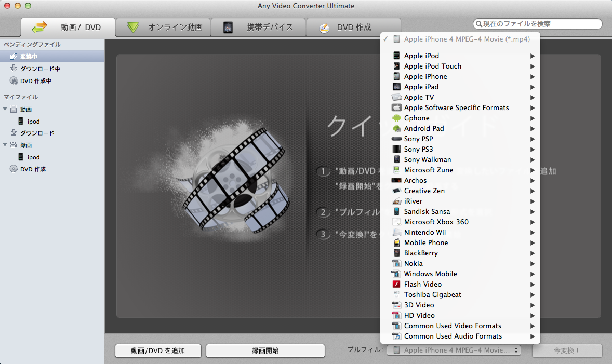The height and width of the screenshot is (364, 612).
Task: Open iRiver menu entry
Action: (460, 201)
